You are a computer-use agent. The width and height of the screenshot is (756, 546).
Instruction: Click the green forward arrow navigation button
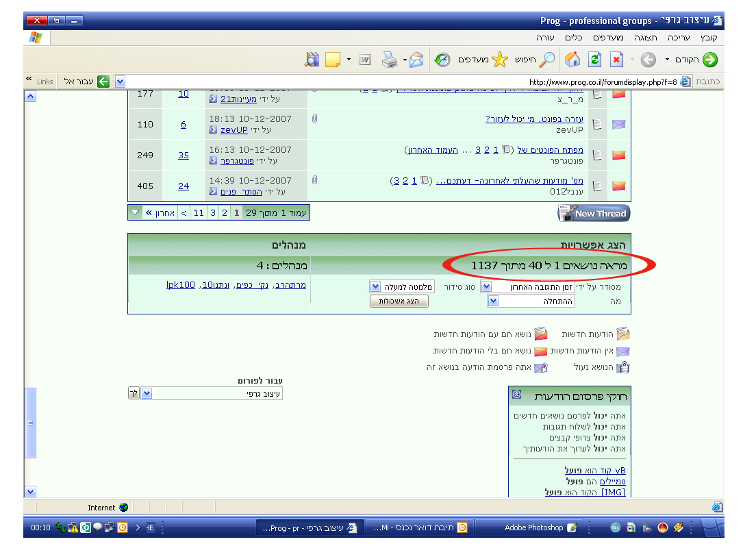pos(709,60)
